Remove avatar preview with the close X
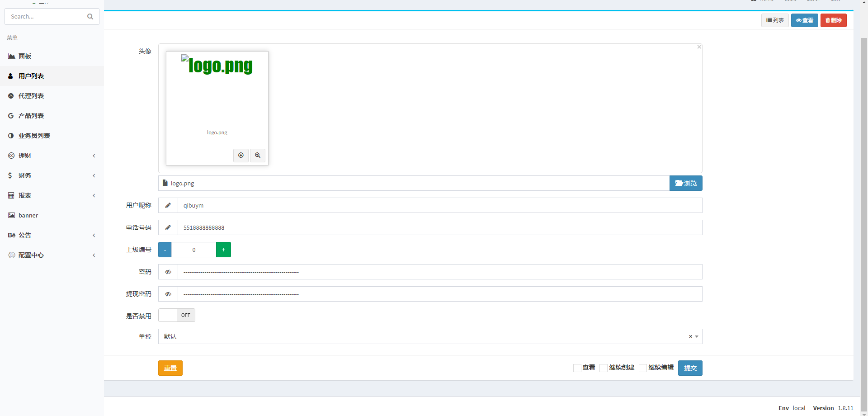The width and height of the screenshot is (868, 416). (699, 47)
